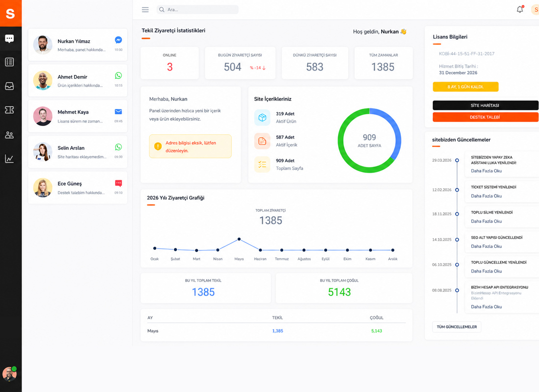
Task: Click the orange S logo
Action: (11, 13)
